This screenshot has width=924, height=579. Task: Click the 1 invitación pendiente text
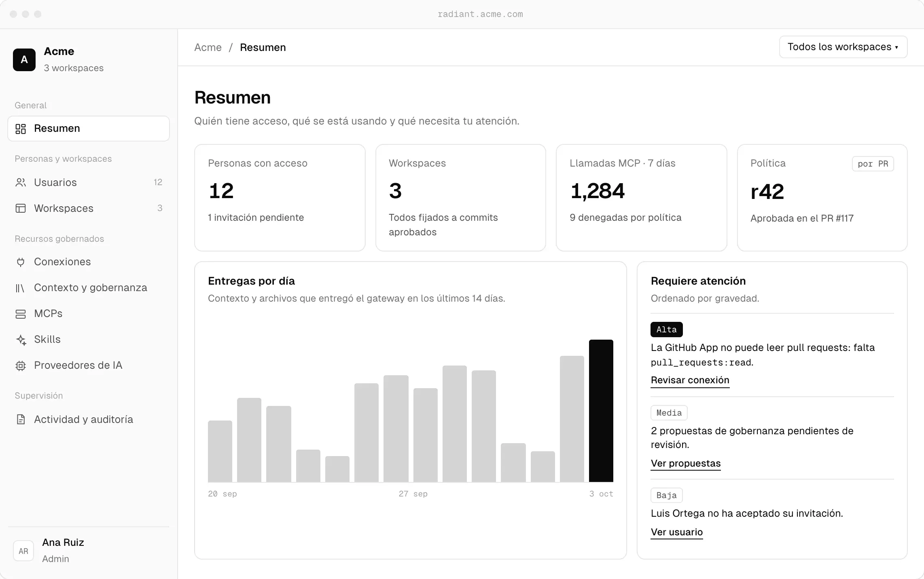point(256,218)
